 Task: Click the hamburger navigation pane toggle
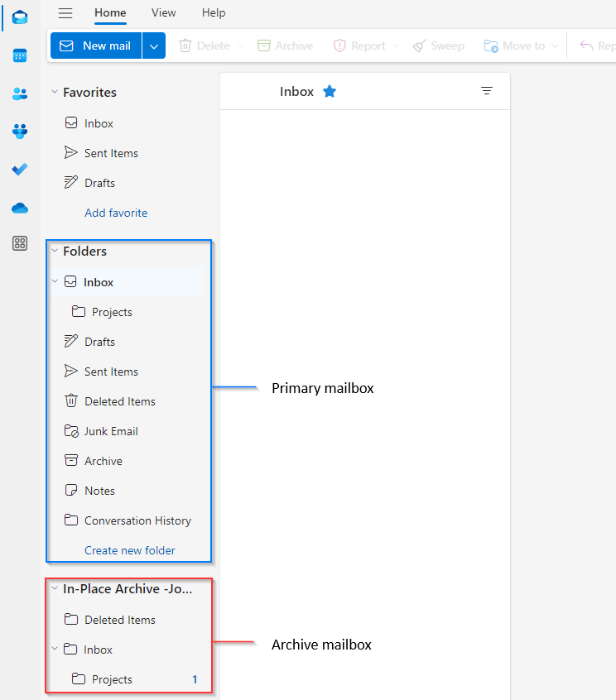point(65,13)
